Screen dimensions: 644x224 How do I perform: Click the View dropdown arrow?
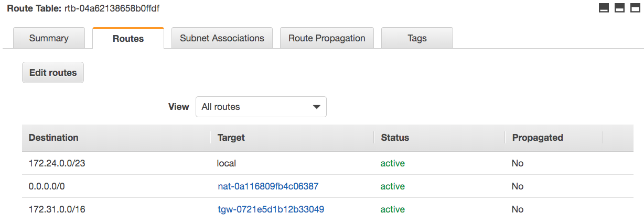tap(316, 107)
